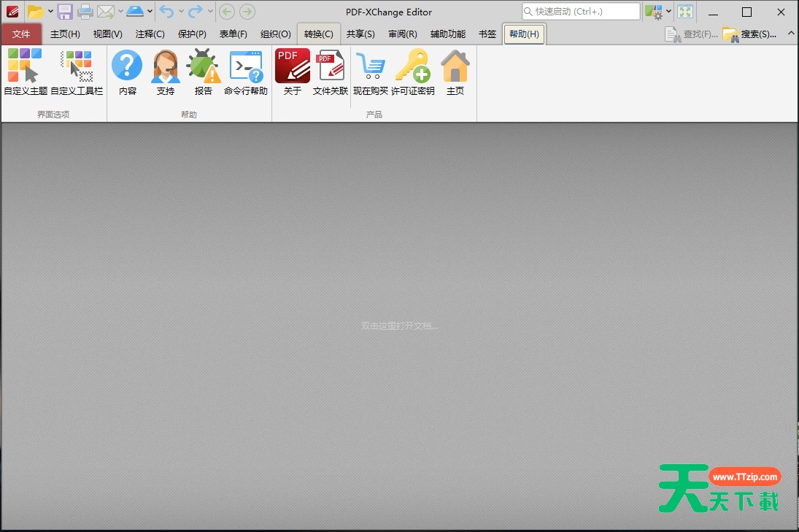
Task: Switch to the 书签 tab
Action: click(487, 34)
